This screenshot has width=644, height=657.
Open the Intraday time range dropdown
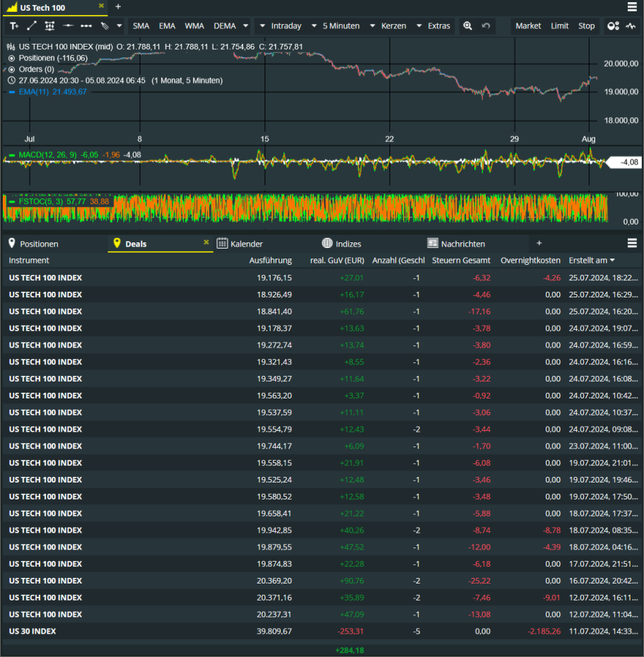click(281, 26)
